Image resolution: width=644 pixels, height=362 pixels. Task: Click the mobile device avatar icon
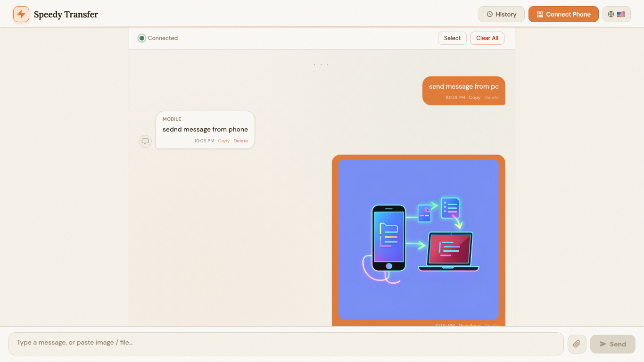(x=145, y=141)
